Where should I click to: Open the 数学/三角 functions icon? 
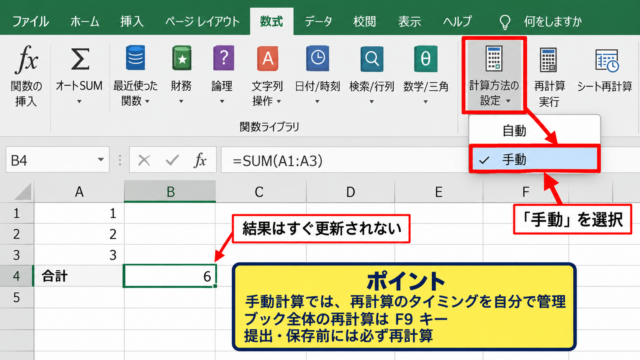425,58
